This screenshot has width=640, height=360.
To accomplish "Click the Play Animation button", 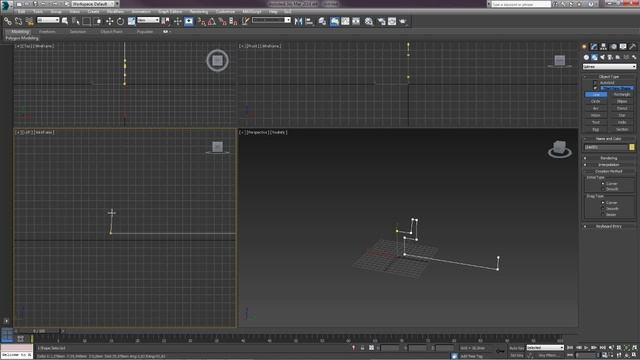I will point(586,348).
